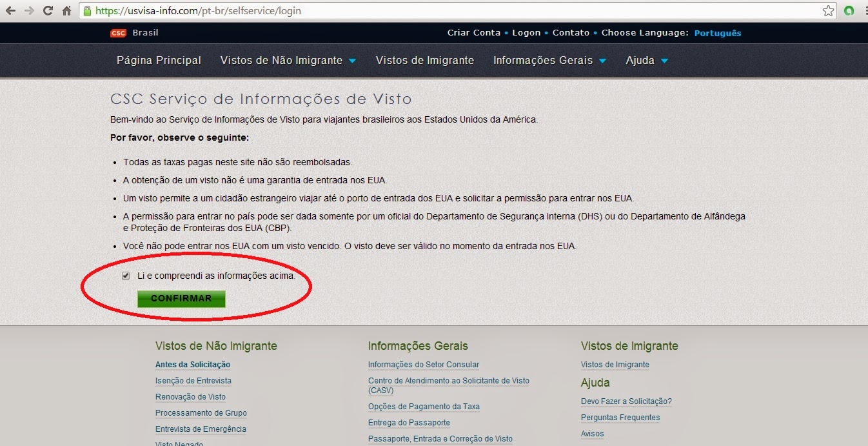Check 'Li e compreendi as informações acima'

[x=125, y=276]
